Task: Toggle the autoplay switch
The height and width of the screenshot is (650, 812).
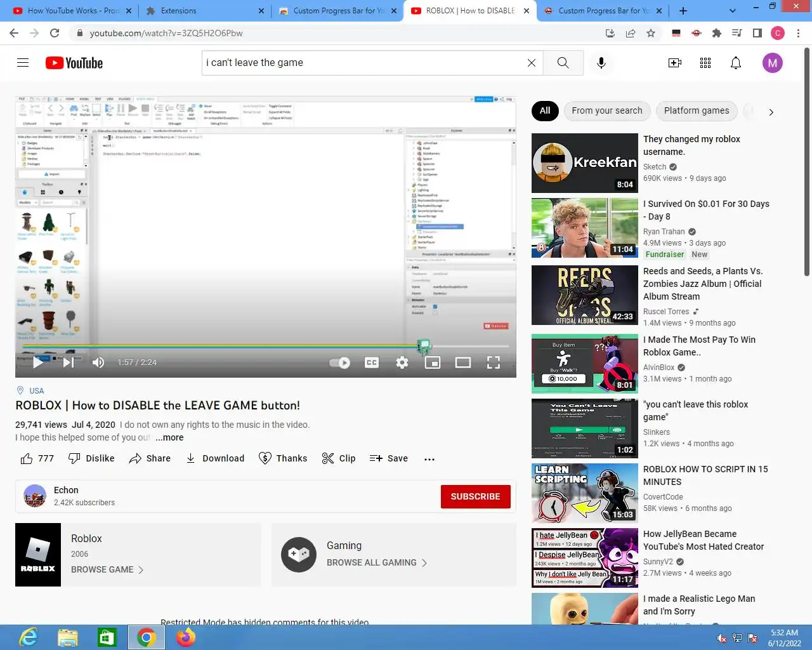Action: [x=340, y=363]
